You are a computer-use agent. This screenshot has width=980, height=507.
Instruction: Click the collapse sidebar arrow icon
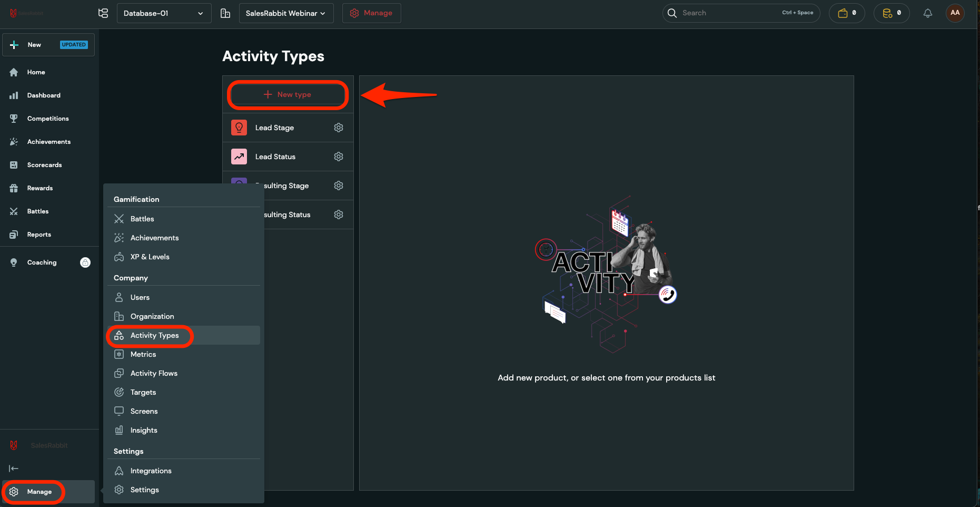14,469
